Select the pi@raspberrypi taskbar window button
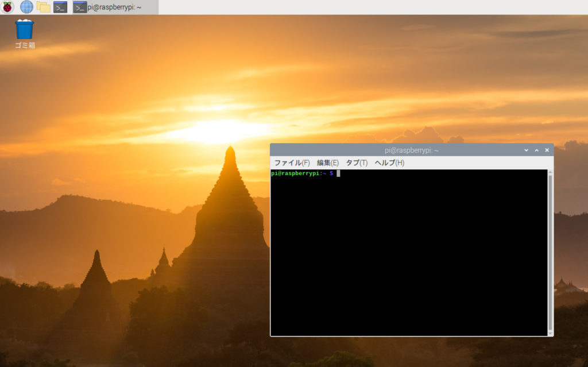Viewport: 588px width, 367px height. [x=115, y=7]
